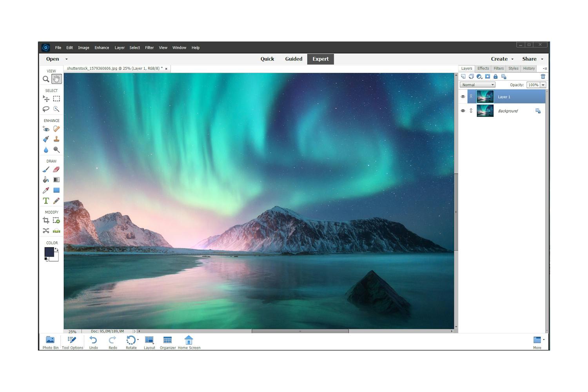588x392 pixels.
Task: Delete the selected layer with trash icon
Action: tap(543, 76)
